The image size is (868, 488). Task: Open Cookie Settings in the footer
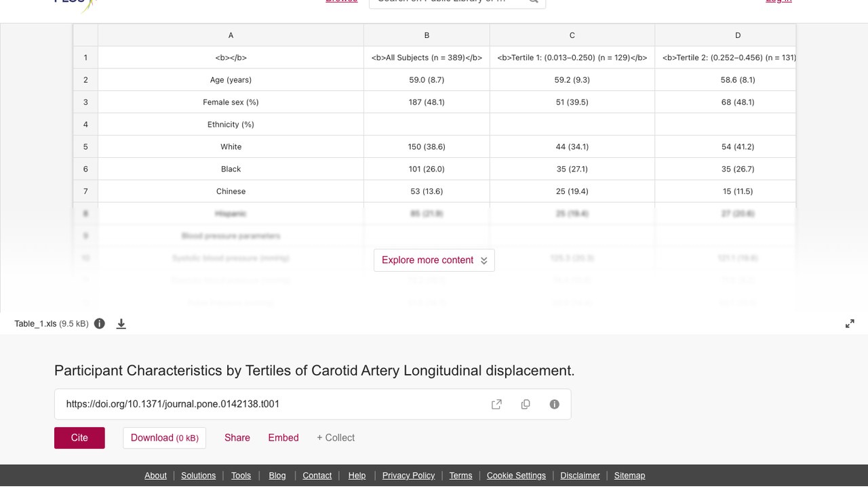(516, 476)
